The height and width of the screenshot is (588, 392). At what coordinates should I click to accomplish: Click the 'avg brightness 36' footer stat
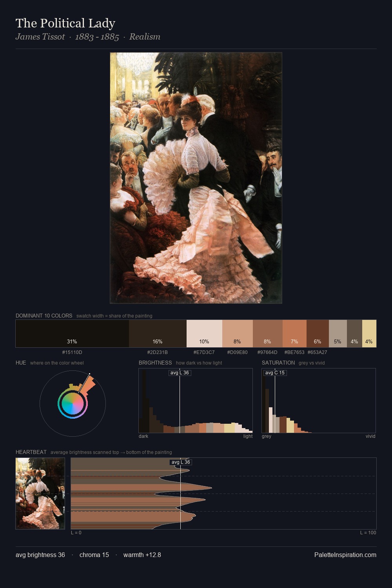pyautogui.click(x=40, y=555)
